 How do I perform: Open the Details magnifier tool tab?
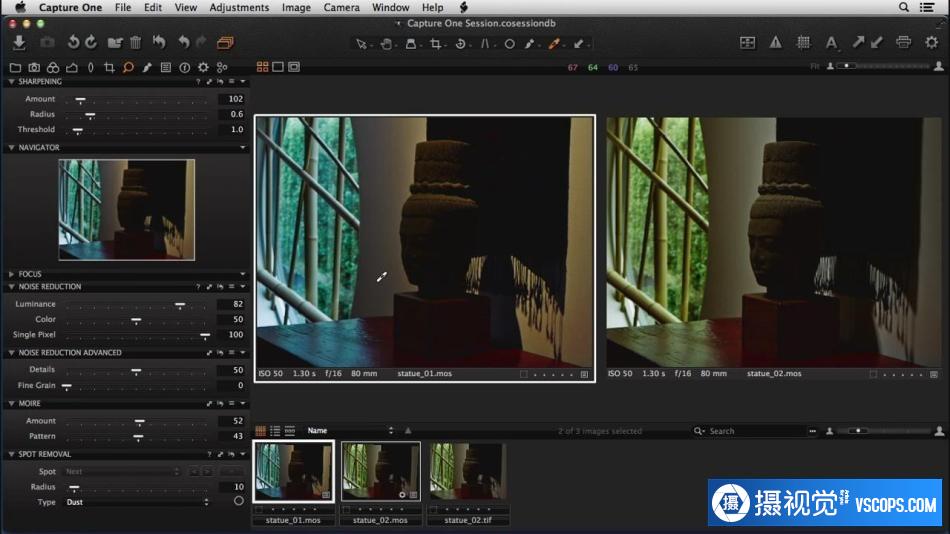click(x=128, y=67)
